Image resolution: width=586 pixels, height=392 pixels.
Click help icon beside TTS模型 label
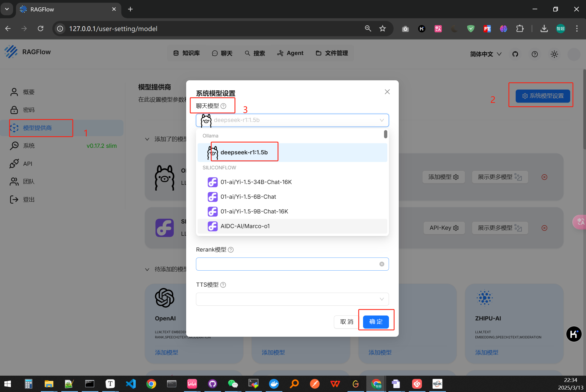(223, 285)
